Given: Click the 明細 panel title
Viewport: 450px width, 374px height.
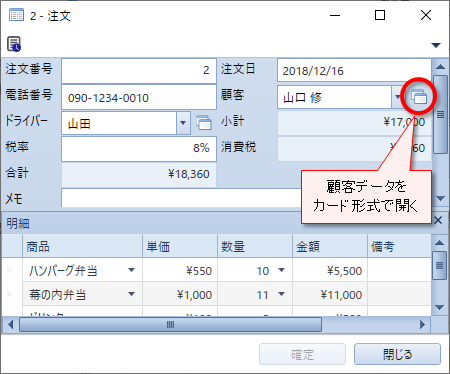Looking at the screenshot, I should 18,223.
